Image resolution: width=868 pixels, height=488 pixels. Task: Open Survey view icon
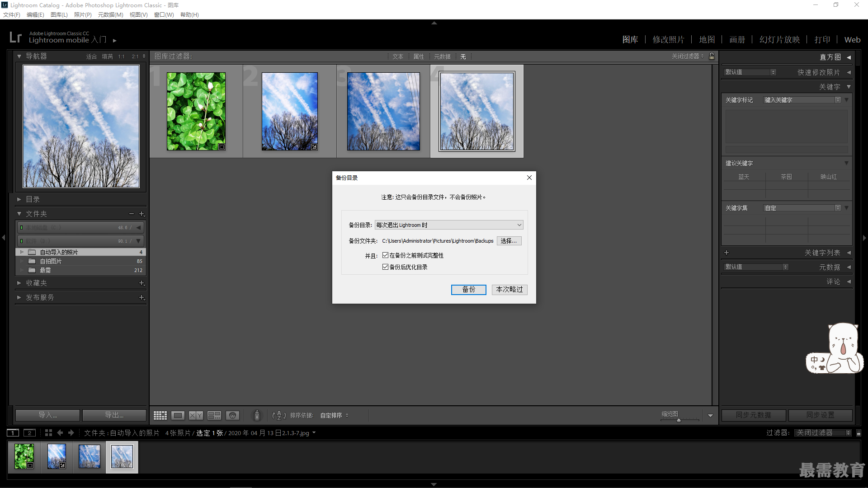(x=214, y=415)
